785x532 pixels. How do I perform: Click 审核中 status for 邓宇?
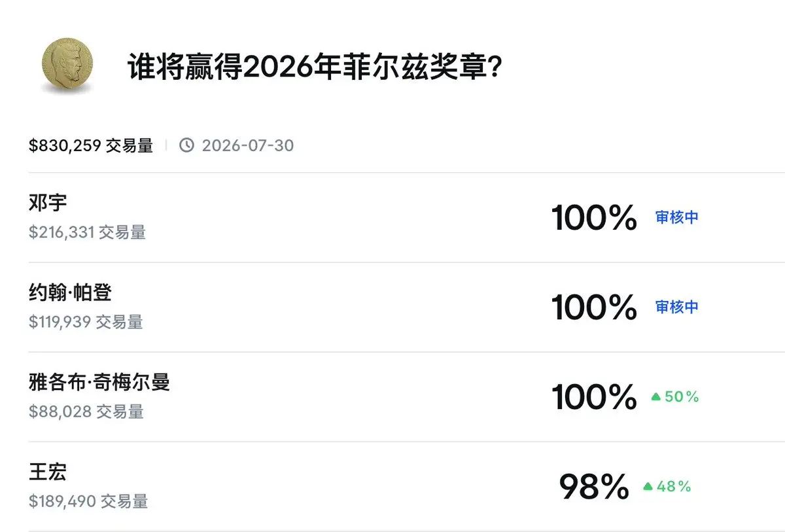(677, 217)
